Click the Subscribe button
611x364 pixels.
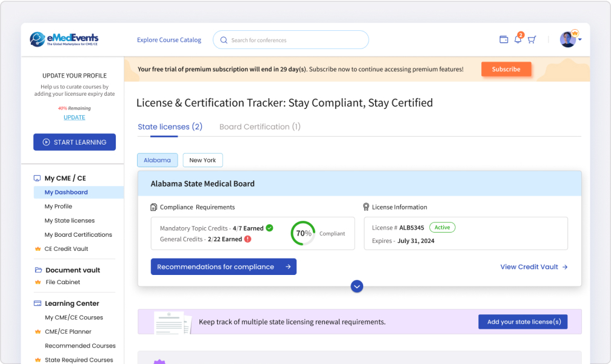pos(506,69)
